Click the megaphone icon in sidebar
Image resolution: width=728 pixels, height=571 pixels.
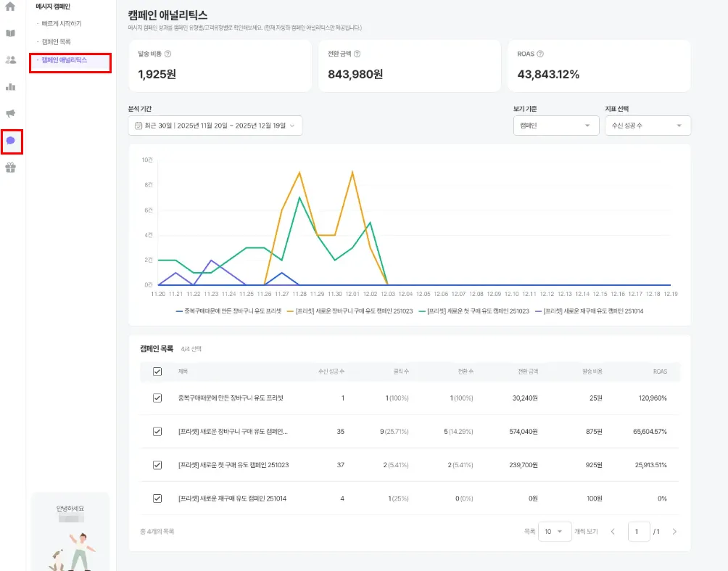10,113
